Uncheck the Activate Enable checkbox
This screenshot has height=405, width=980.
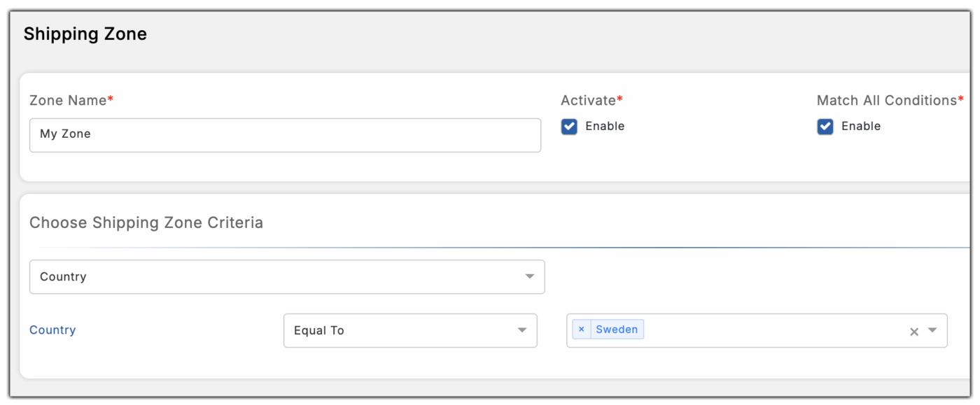pos(569,127)
